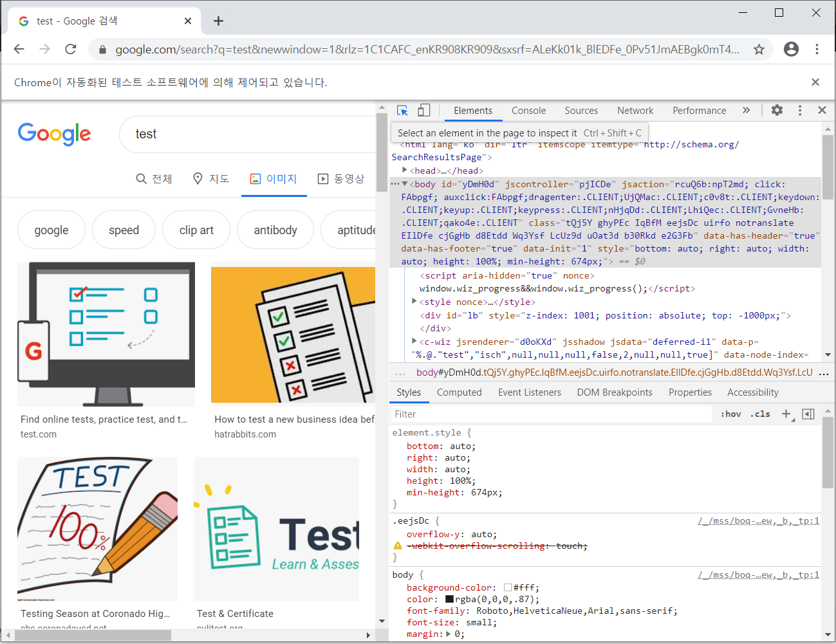The height and width of the screenshot is (644, 836).
Task: Open the Network tab
Action: pyautogui.click(x=635, y=111)
